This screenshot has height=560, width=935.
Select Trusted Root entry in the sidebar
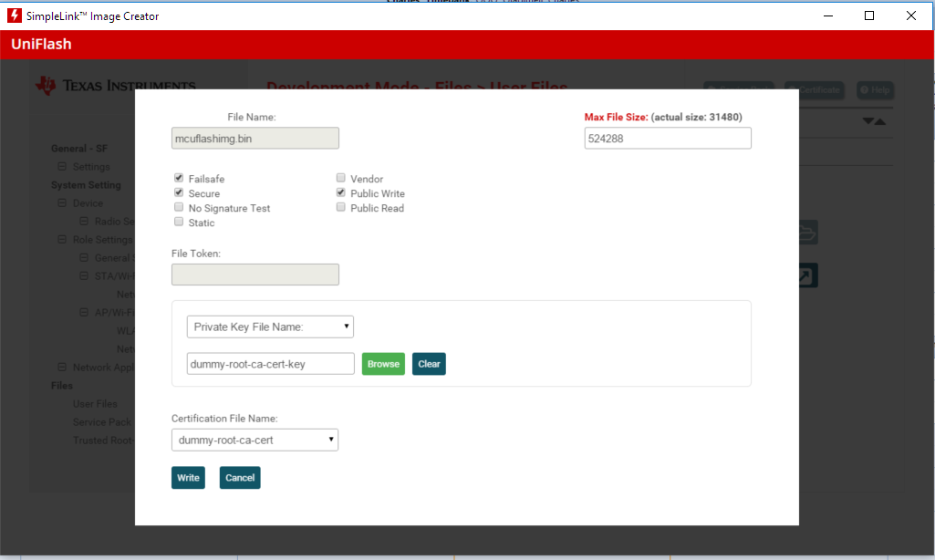tap(104, 441)
